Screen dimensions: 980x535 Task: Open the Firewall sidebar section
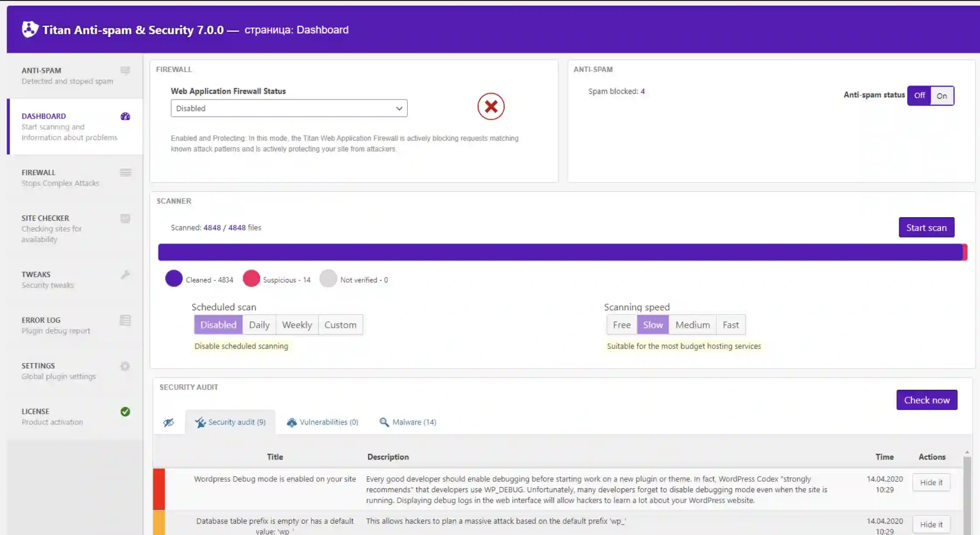click(75, 178)
